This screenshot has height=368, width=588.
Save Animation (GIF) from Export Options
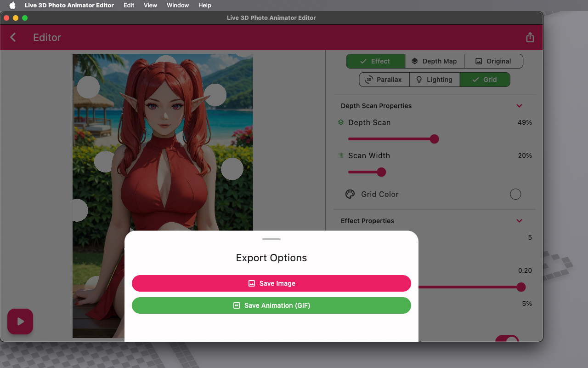click(271, 305)
